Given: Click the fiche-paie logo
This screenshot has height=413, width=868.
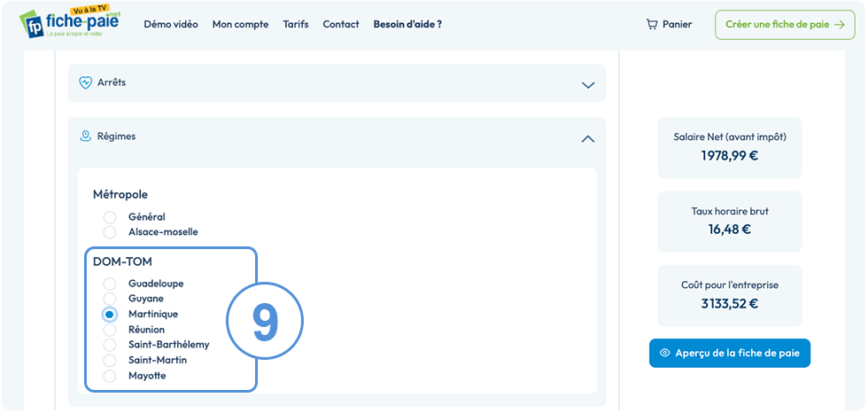Looking at the screenshot, I should 70,22.
